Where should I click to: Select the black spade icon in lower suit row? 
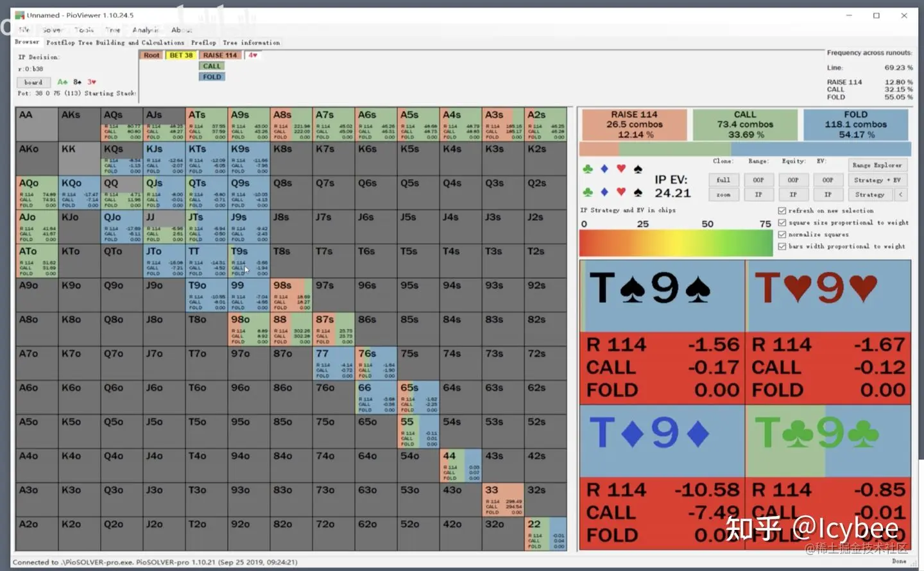tap(638, 192)
